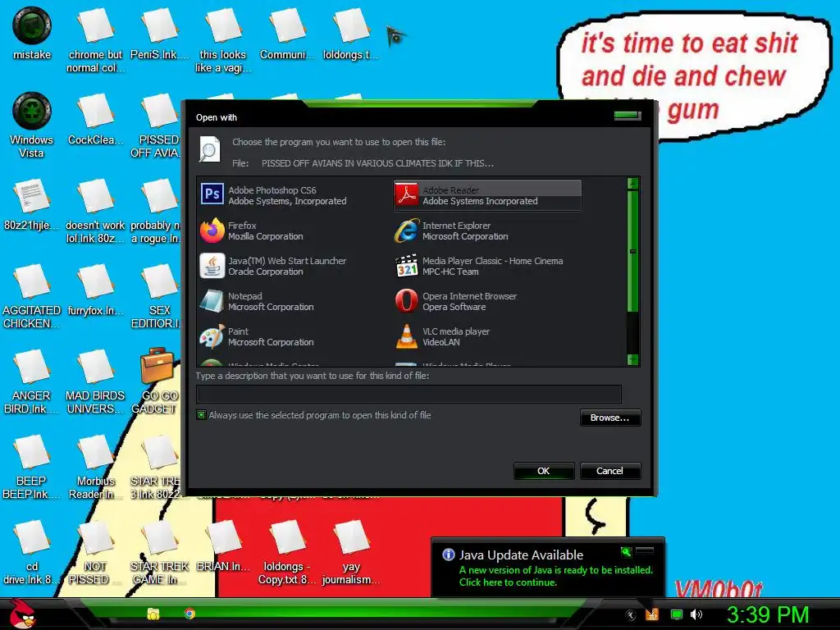Select the 'yay journalism...' desktop file
The image size is (840, 630).
point(351,552)
